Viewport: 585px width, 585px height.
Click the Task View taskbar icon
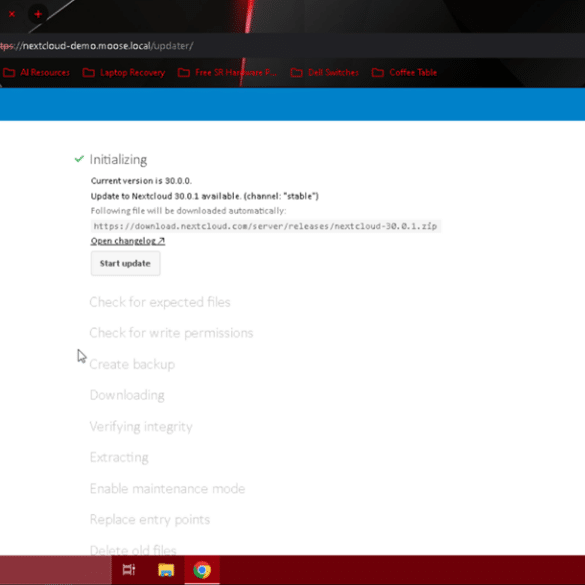tap(129, 570)
